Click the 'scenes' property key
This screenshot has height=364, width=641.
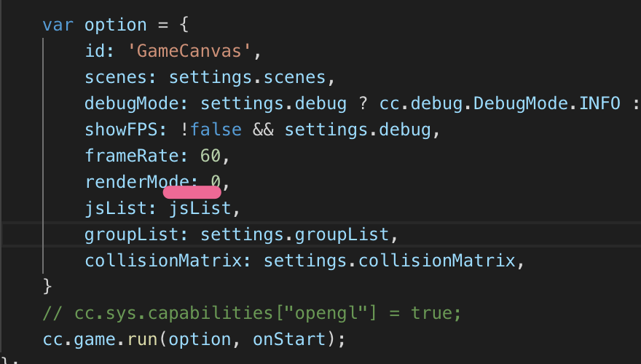click(x=116, y=77)
